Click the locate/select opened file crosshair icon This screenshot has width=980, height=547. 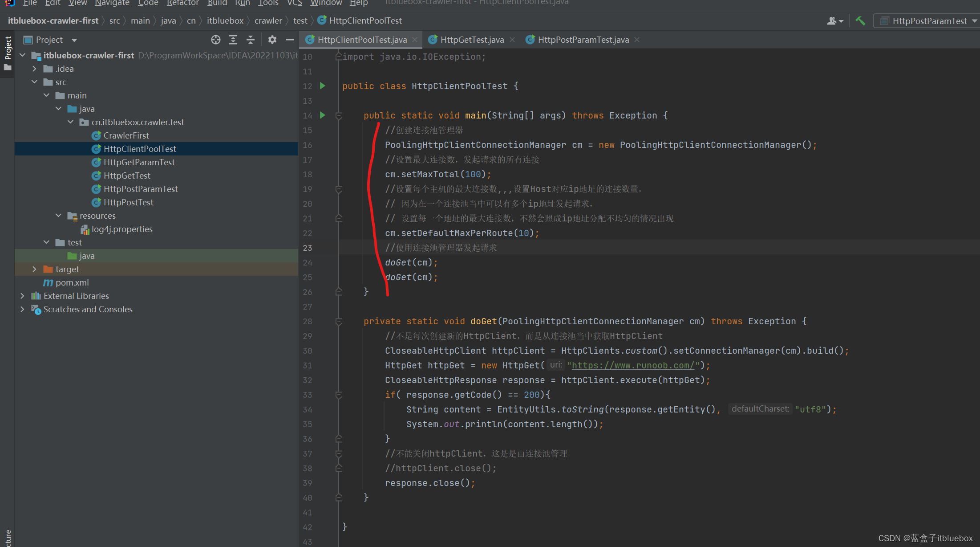tap(216, 40)
